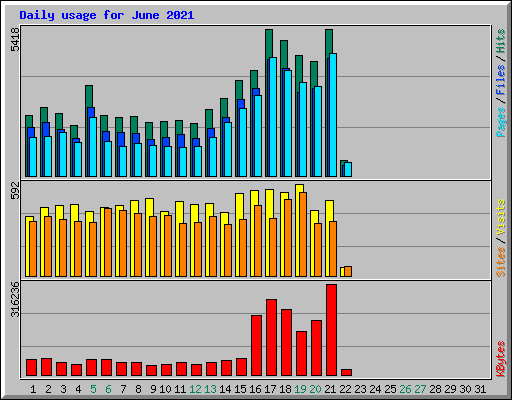The image size is (512, 400).
Task: Click the cyan Pages bar for day 14
Action: tap(228, 149)
